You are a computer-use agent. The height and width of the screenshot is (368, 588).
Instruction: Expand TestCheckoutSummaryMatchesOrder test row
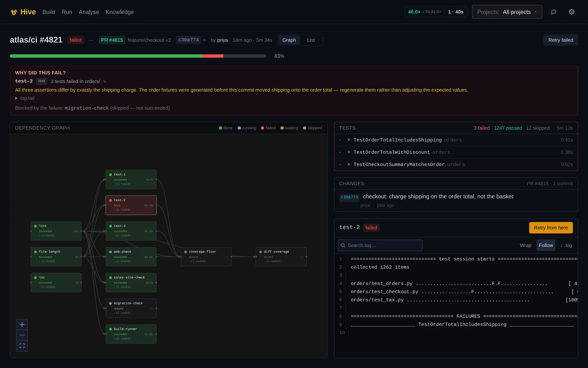pos(456,164)
